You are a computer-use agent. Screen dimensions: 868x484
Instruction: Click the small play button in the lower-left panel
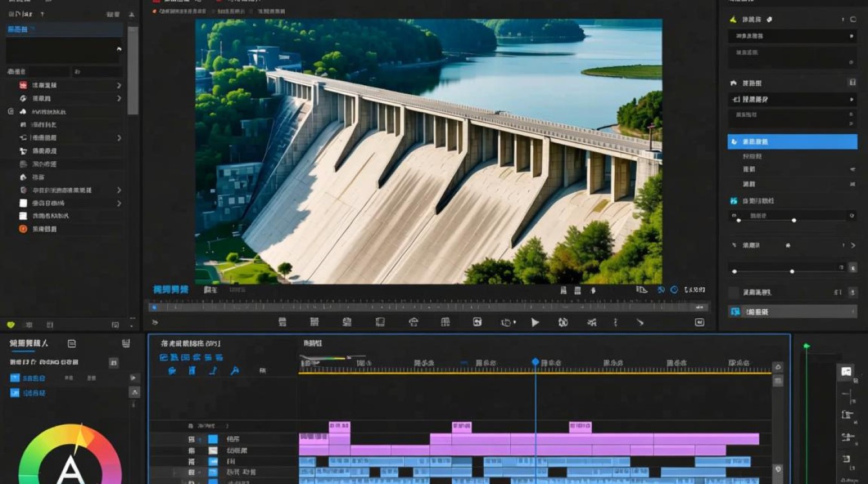click(134, 378)
